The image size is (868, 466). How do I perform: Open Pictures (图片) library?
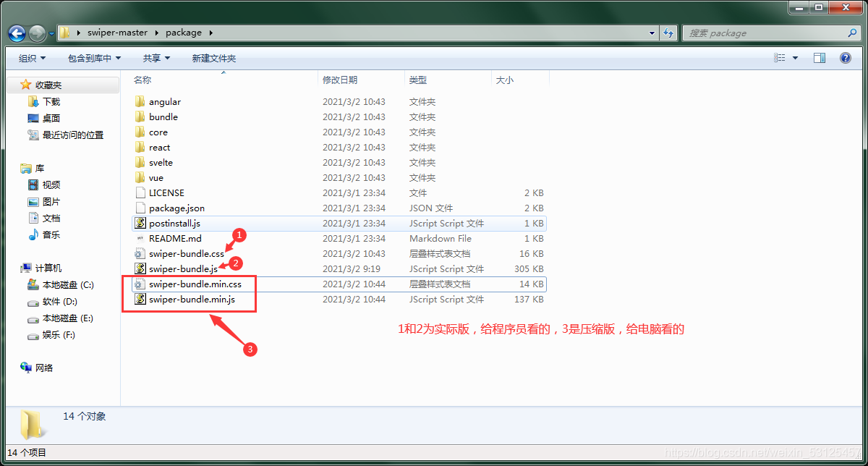coord(51,202)
